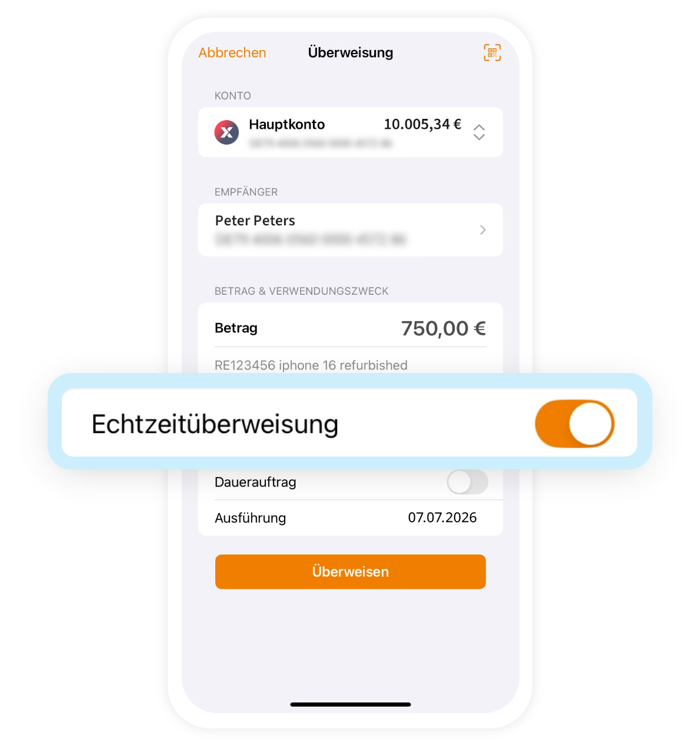The height and width of the screenshot is (746, 700).
Task: Tap the Ausführung row label
Action: pos(251,518)
